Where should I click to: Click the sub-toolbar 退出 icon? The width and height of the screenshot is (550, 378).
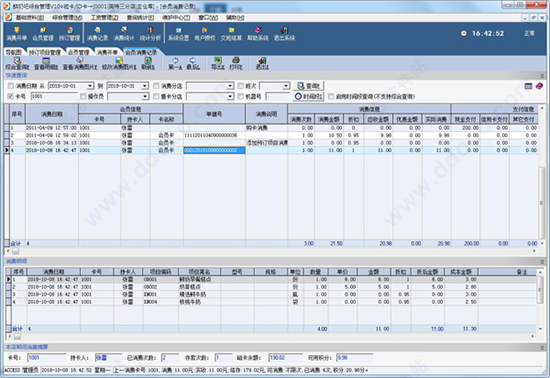coord(262,63)
